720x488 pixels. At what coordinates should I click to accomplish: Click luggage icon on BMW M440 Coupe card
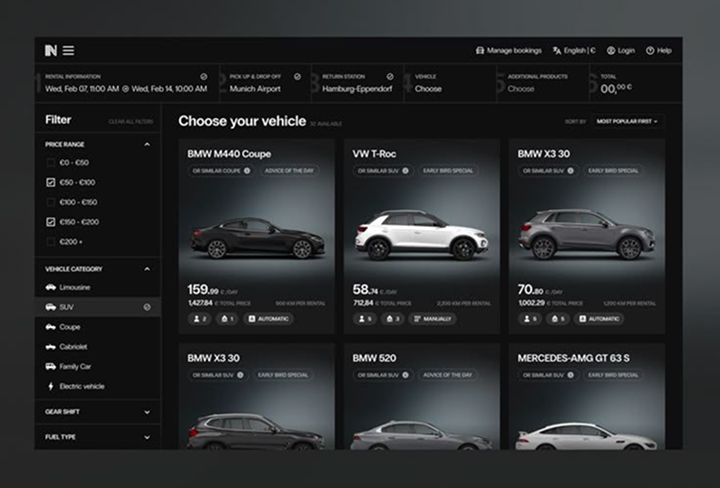point(224,319)
